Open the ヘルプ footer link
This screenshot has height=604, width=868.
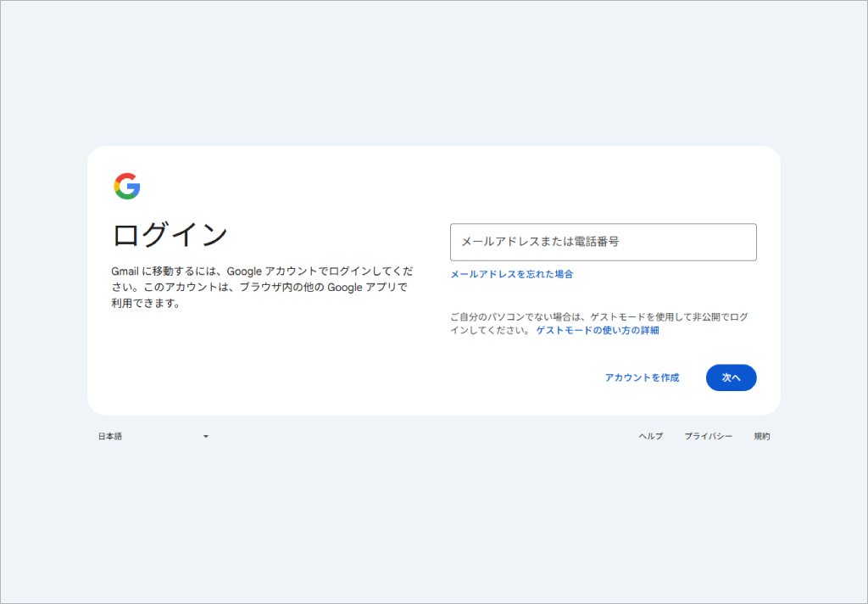coord(650,437)
